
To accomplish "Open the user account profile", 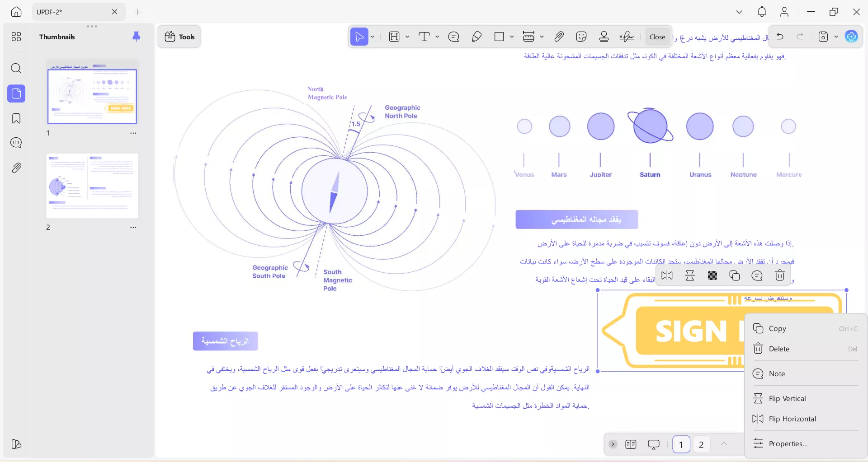I will click(x=784, y=12).
